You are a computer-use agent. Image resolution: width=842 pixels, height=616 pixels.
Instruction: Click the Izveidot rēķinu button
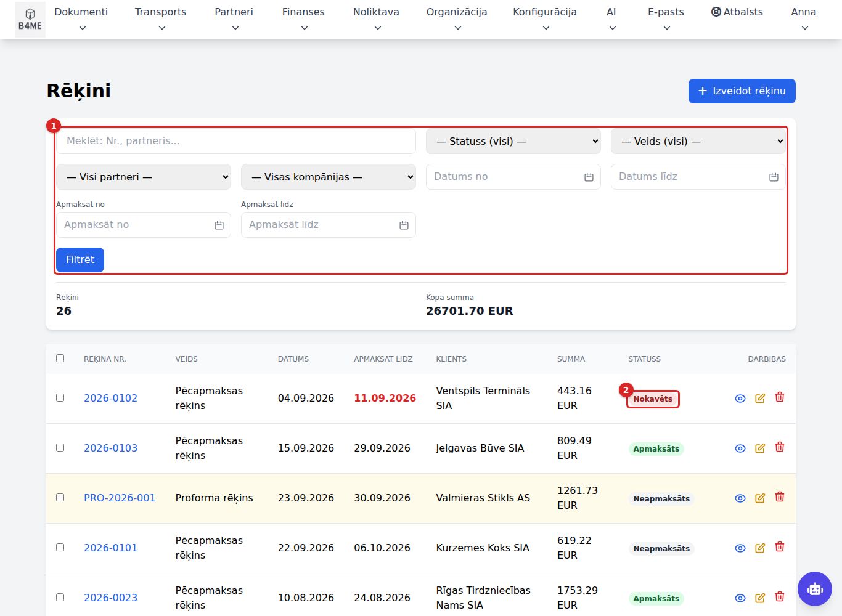742,91
